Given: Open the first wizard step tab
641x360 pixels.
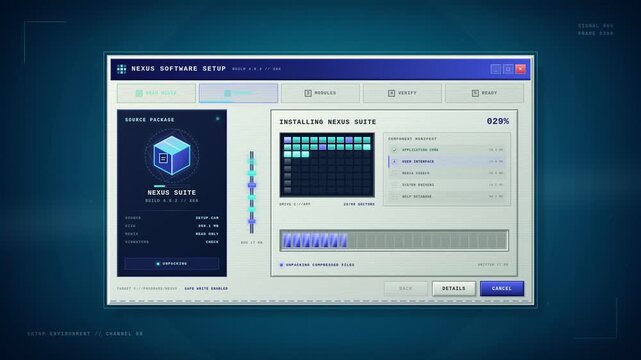Looking at the screenshot, I should [x=156, y=93].
